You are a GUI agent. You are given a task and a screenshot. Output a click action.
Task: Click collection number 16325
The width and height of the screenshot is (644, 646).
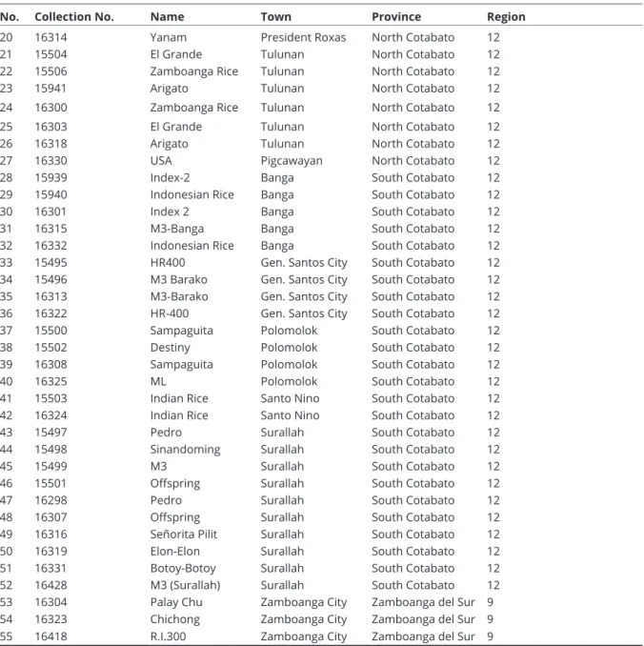tap(50, 381)
